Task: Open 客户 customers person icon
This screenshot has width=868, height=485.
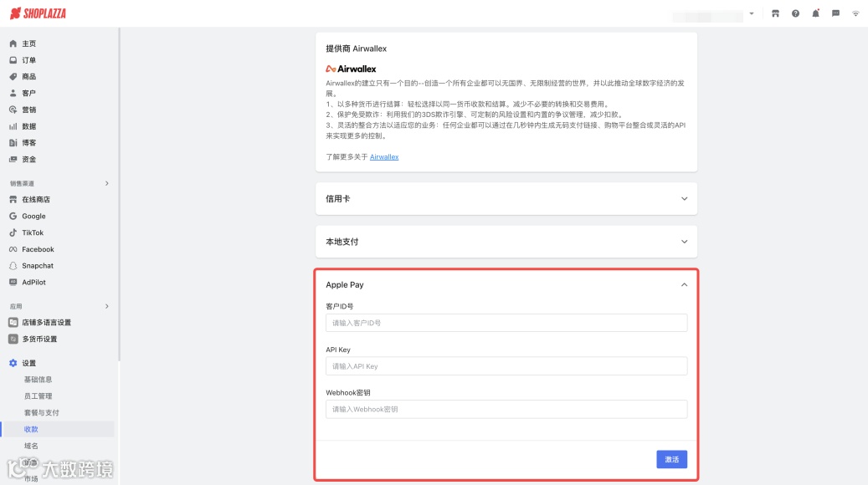Action: tap(13, 94)
